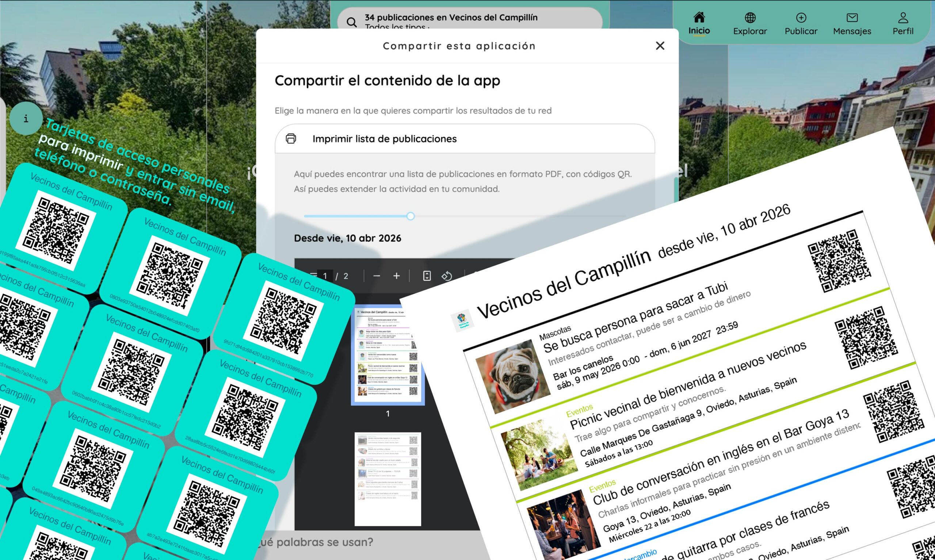Close the Compartir esta aplicación dialog
The height and width of the screenshot is (560, 935).
[x=660, y=46]
